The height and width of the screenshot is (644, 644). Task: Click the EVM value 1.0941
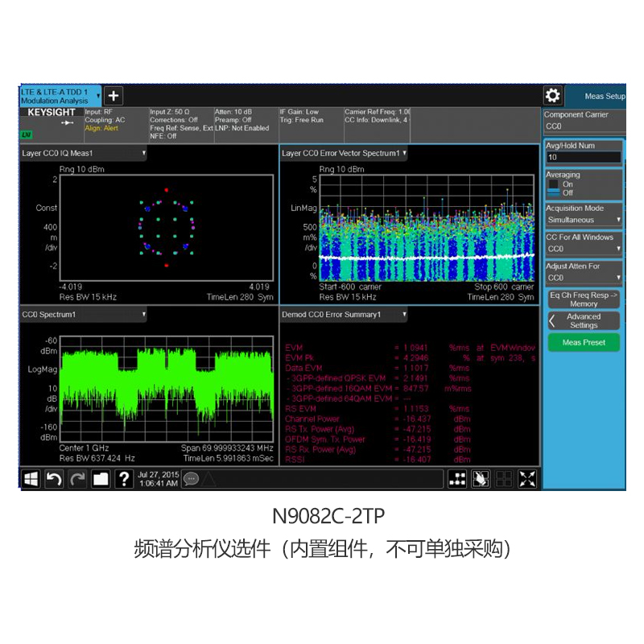point(415,348)
